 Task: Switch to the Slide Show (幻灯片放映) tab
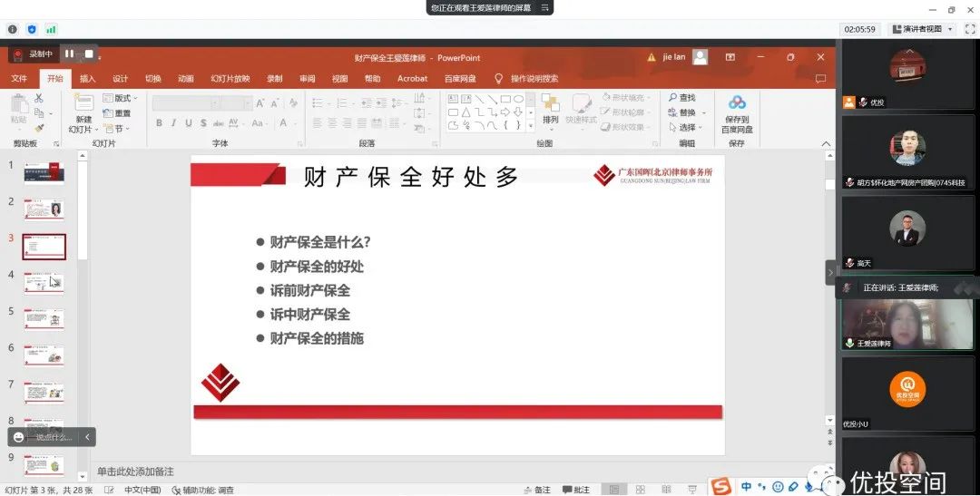tap(230, 79)
